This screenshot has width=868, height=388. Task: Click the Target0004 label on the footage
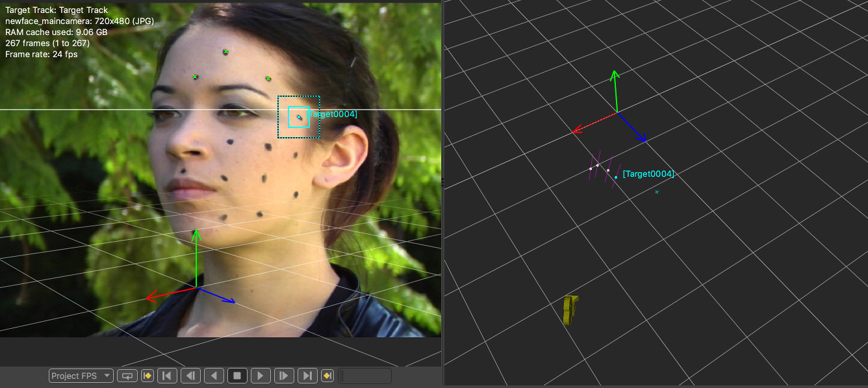coord(331,114)
